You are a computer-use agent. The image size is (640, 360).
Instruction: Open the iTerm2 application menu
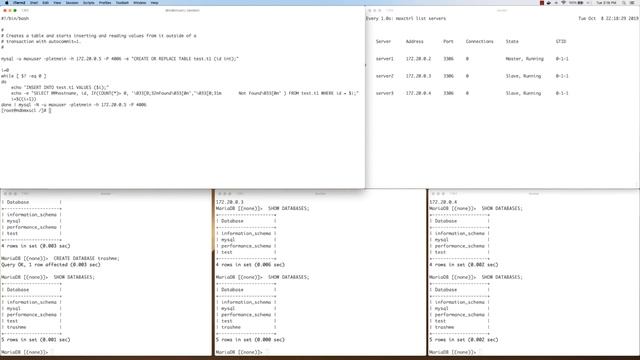(19, 2)
